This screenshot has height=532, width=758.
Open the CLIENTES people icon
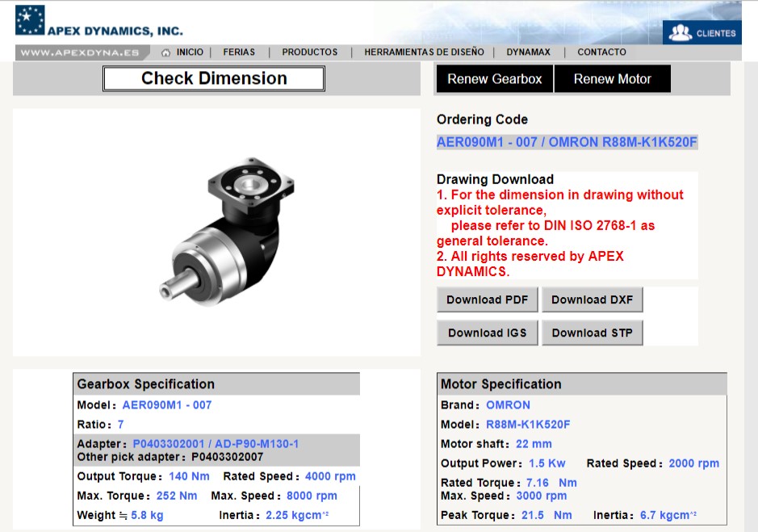[x=681, y=32]
